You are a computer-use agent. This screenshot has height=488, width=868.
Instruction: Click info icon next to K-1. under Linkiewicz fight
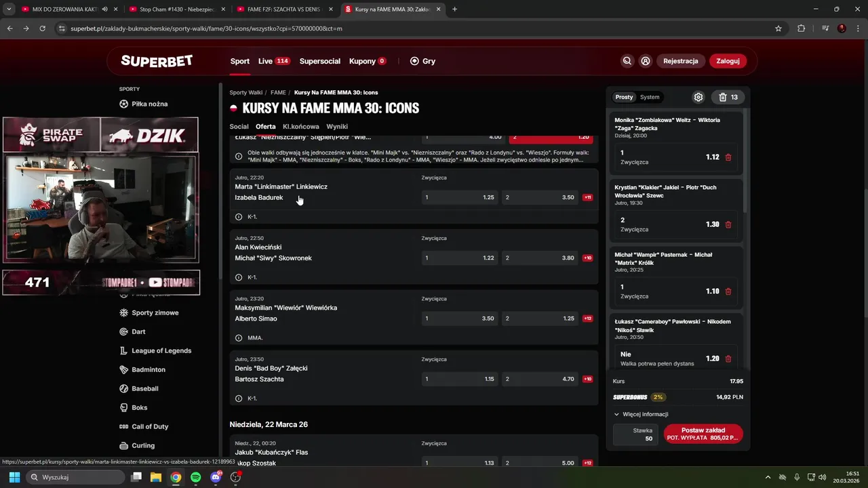tap(239, 217)
